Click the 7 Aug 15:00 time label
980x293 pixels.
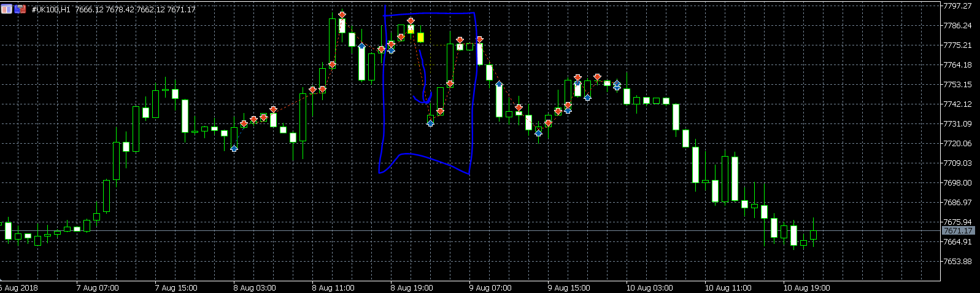click(176, 287)
